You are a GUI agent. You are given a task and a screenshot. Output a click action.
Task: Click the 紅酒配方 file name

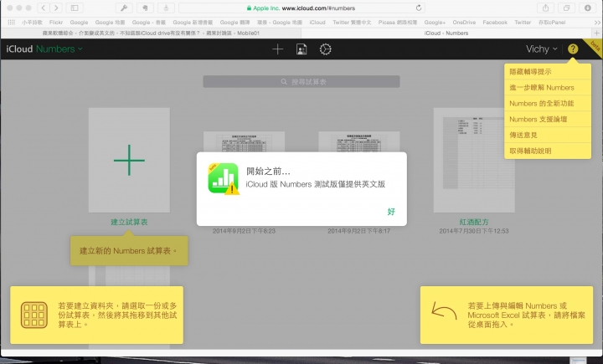[474, 222]
